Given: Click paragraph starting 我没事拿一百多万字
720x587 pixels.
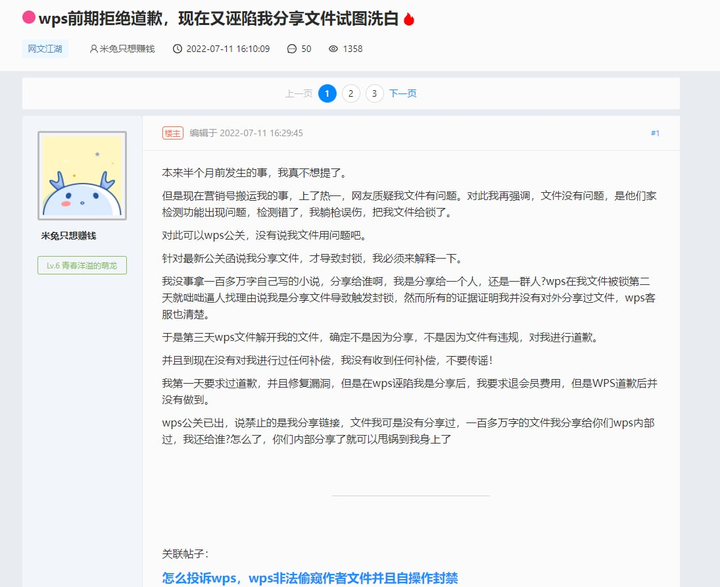Looking at the screenshot, I should [409, 298].
